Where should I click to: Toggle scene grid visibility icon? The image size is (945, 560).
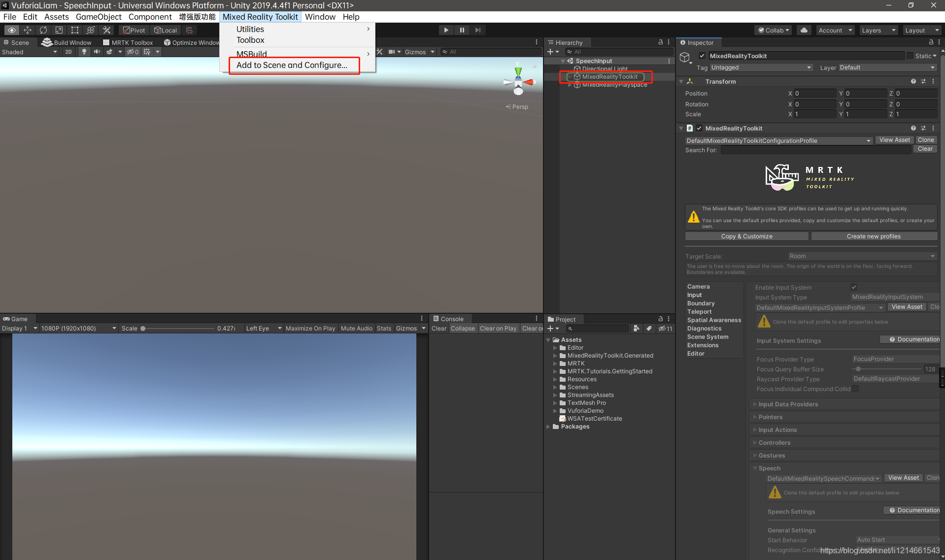(147, 52)
